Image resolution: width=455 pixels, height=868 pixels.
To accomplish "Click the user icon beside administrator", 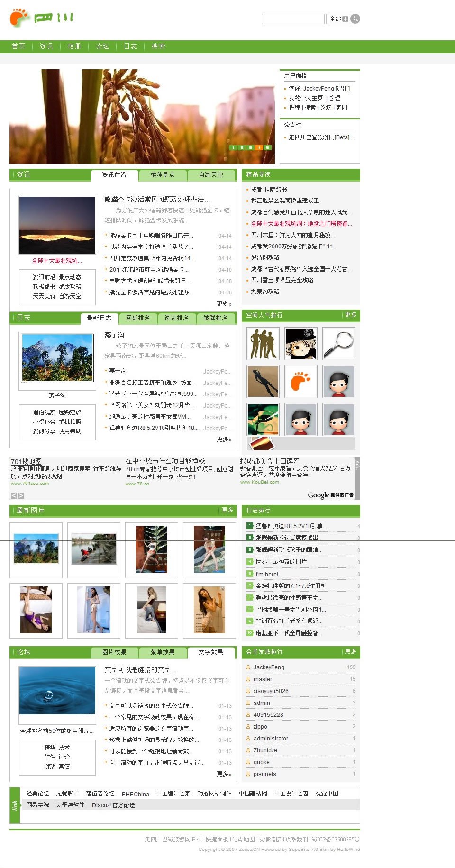I will 248,738.
